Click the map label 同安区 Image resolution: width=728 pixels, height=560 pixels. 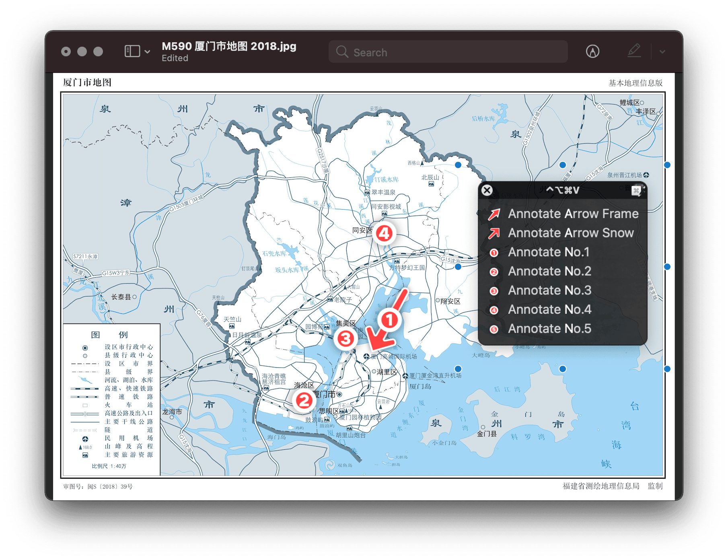362,231
